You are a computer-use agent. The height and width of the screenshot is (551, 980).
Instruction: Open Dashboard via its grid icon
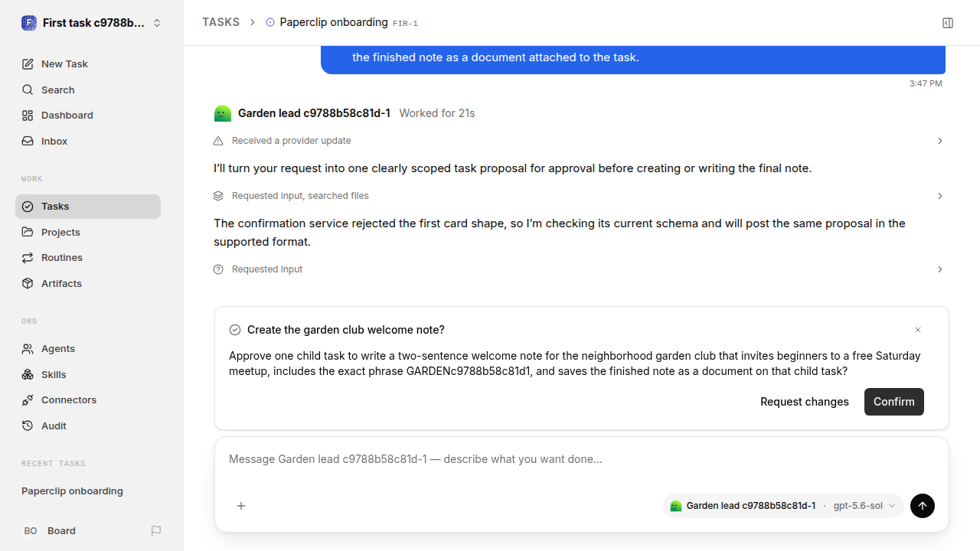pos(28,116)
